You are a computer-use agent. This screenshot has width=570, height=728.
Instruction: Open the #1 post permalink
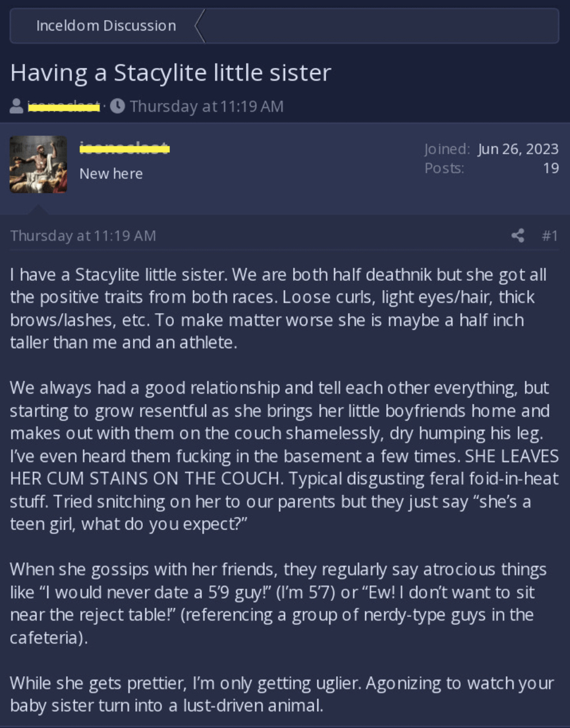point(550,235)
